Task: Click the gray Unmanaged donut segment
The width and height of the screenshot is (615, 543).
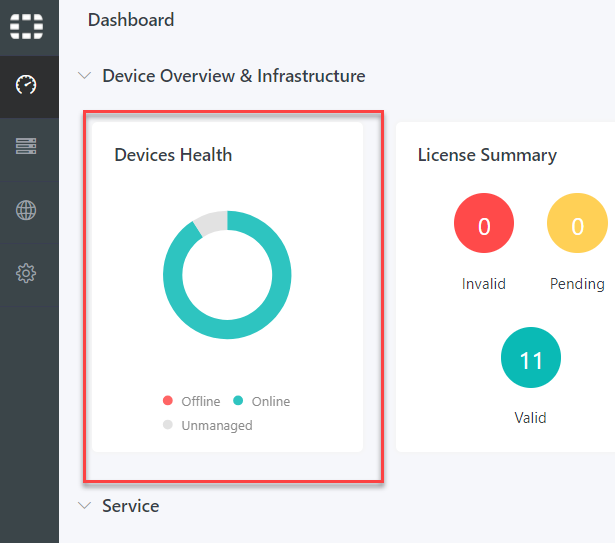Action: (213, 222)
